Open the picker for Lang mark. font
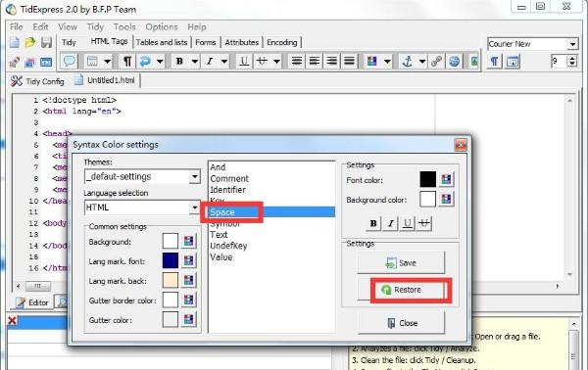The width and height of the screenshot is (588, 370). pos(188,260)
